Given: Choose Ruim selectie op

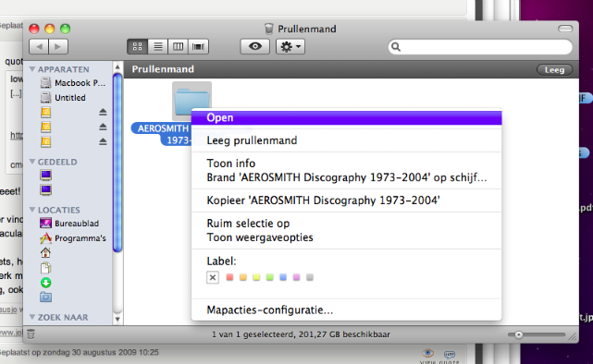Looking at the screenshot, I should 346,224.
